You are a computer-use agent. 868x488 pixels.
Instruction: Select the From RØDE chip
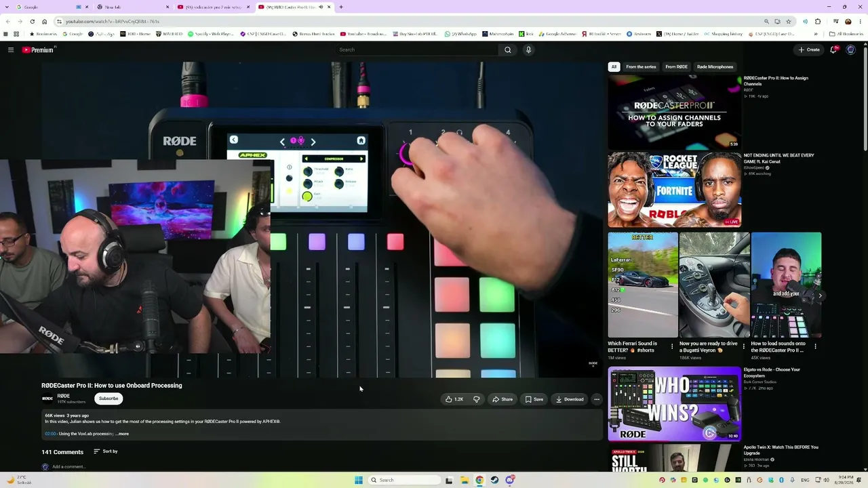tap(676, 67)
